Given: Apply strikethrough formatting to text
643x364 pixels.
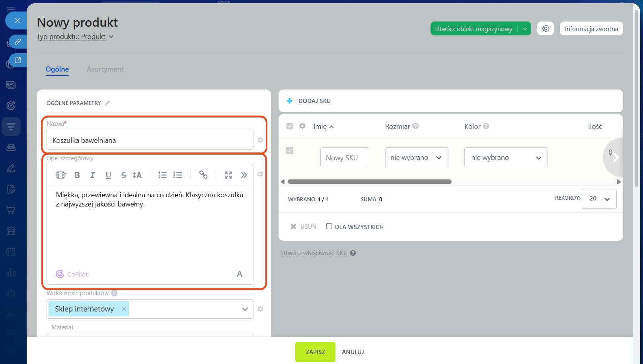Looking at the screenshot, I should (123, 175).
